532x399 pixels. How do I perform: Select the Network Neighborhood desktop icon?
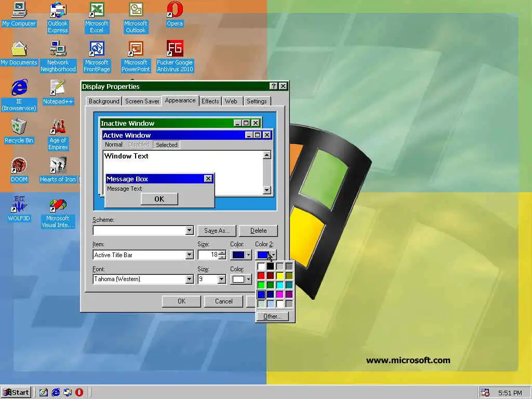(58, 57)
